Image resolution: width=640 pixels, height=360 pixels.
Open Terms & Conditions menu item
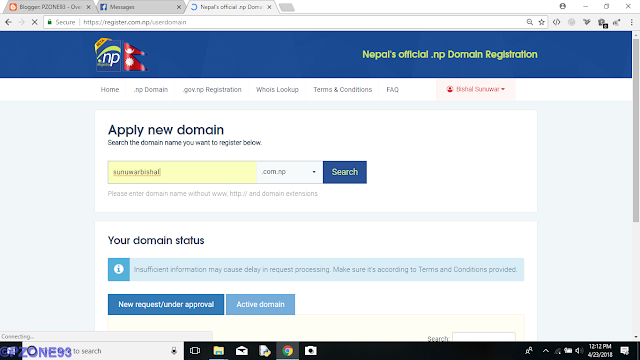tap(342, 89)
